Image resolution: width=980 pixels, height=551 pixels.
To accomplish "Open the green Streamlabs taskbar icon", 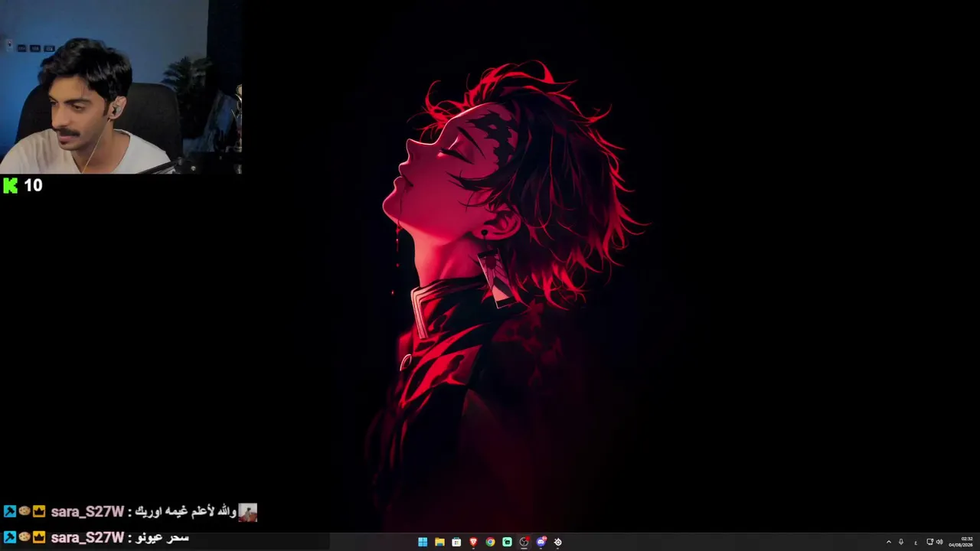I will (507, 542).
